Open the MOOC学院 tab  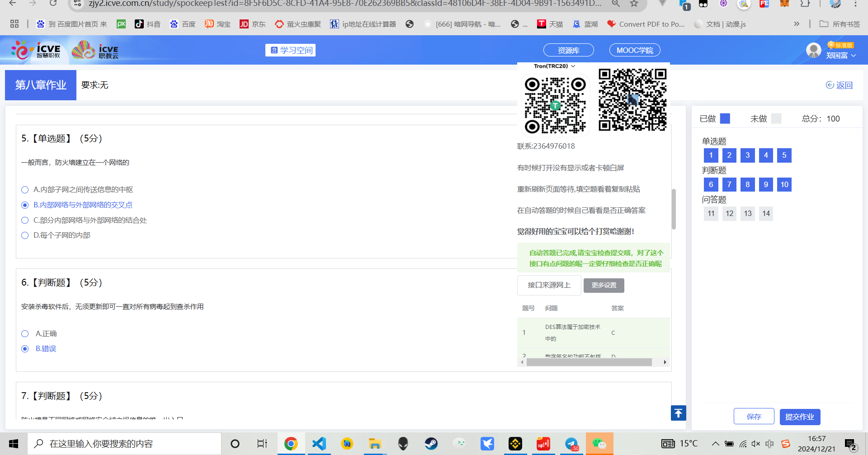(634, 50)
